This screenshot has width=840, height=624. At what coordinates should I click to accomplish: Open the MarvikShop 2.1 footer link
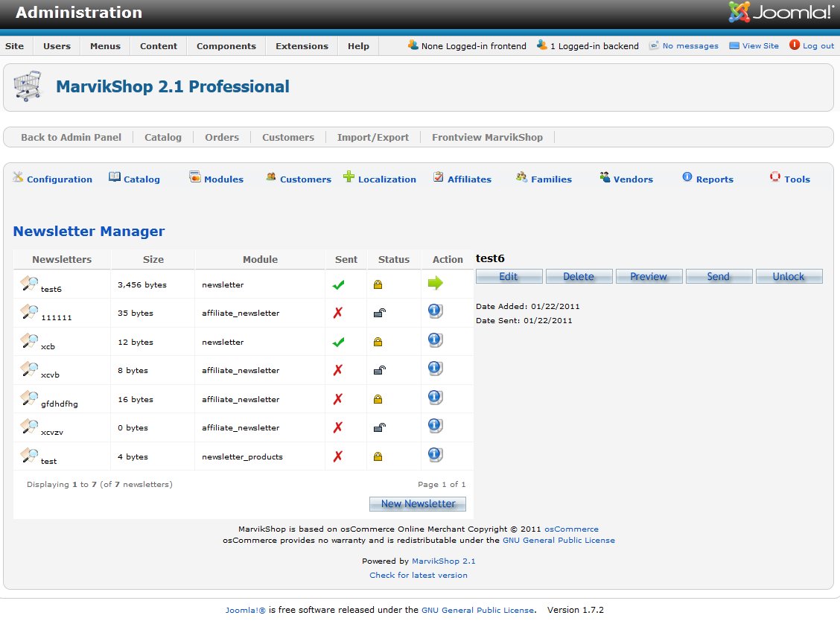click(444, 561)
